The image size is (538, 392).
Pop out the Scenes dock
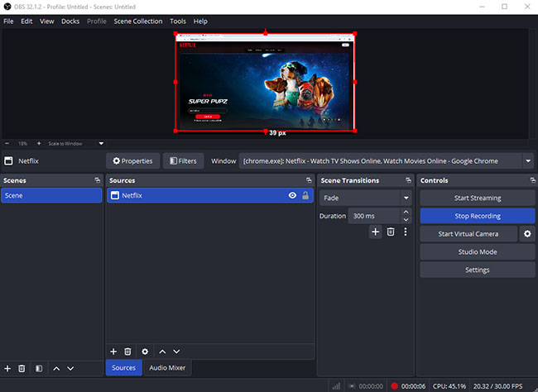pyautogui.click(x=98, y=180)
